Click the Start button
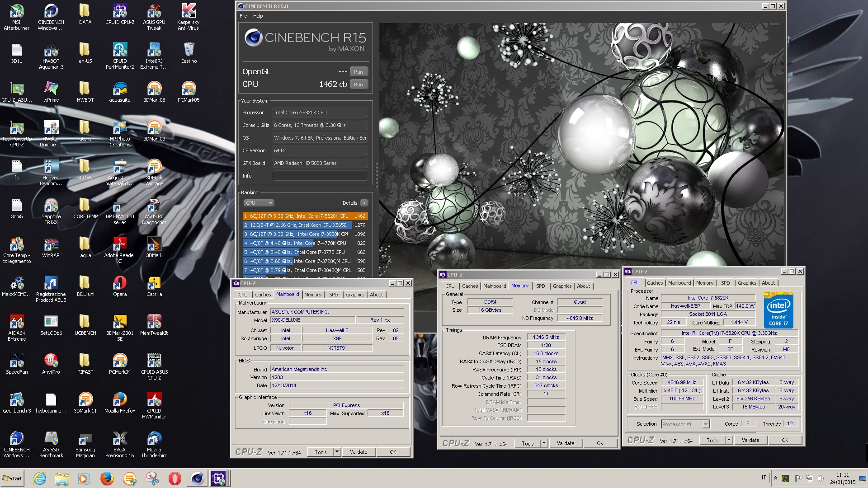Screen dimensions: 868x488 click(12, 479)
